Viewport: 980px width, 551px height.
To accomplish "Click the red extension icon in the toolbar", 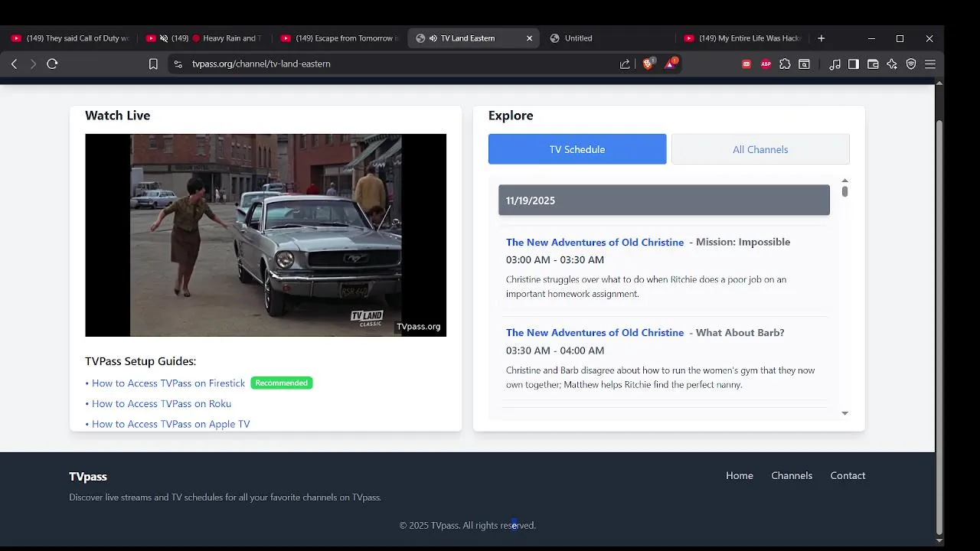I will [746, 64].
